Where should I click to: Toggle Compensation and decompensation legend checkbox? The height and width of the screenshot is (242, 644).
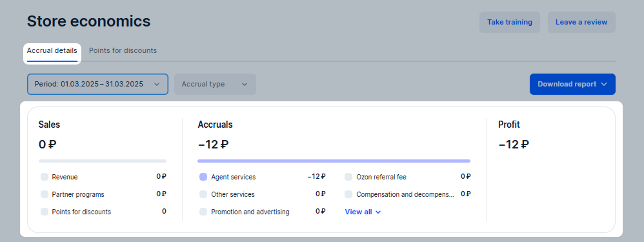pos(348,194)
